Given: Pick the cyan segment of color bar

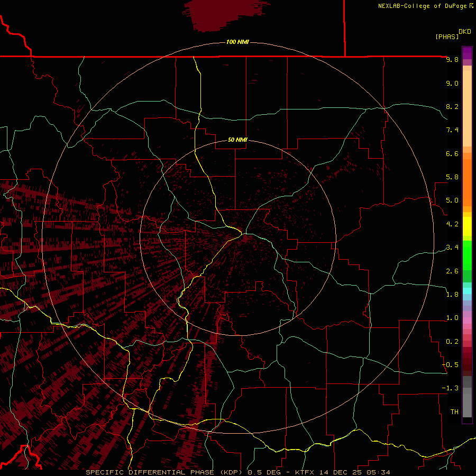Looking at the screenshot, I should (x=467, y=291).
